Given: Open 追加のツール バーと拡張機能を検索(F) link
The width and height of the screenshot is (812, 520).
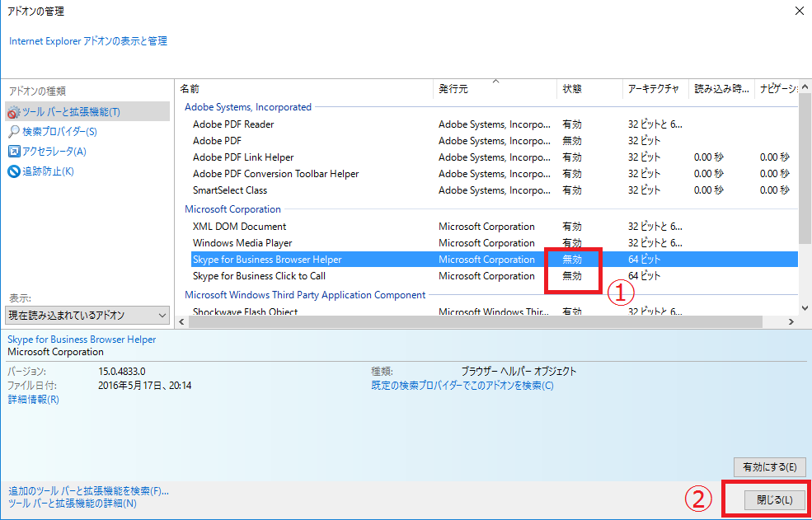Looking at the screenshot, I should click(x=88, y=490).
